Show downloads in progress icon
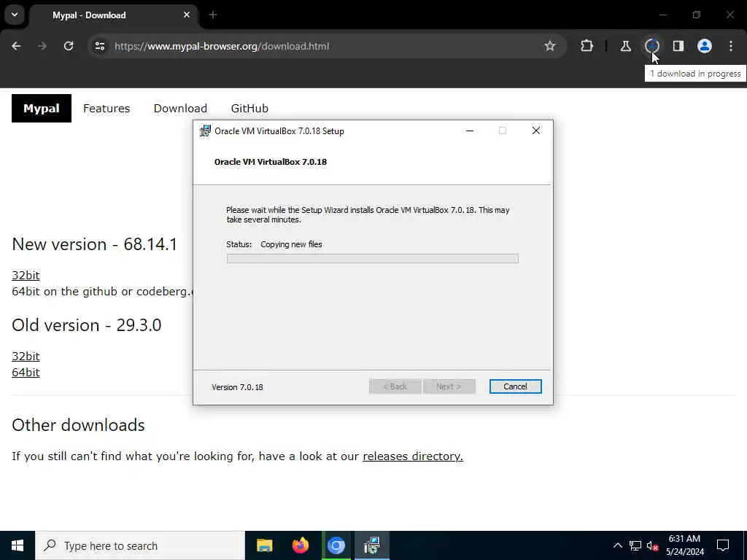The height and width of the screenshot is (560, 747). pos(652,46)
